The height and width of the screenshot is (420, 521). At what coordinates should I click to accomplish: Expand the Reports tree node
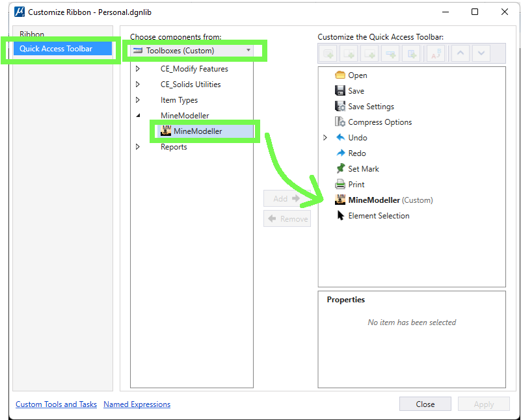coord(137,147)
